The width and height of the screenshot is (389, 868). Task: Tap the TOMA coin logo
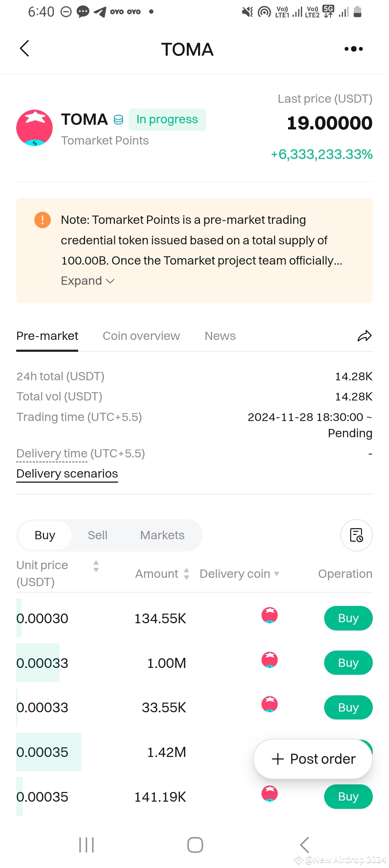[x=34, y=128]
